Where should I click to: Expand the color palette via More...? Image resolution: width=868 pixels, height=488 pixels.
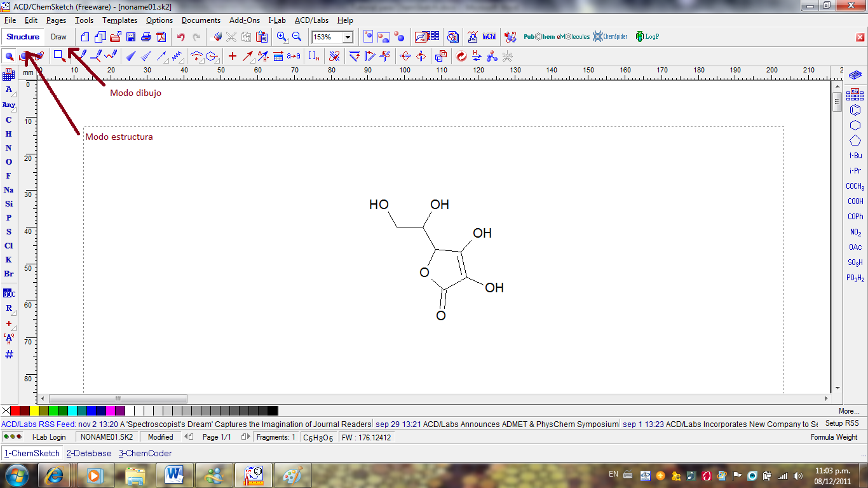tap(850, 411)
